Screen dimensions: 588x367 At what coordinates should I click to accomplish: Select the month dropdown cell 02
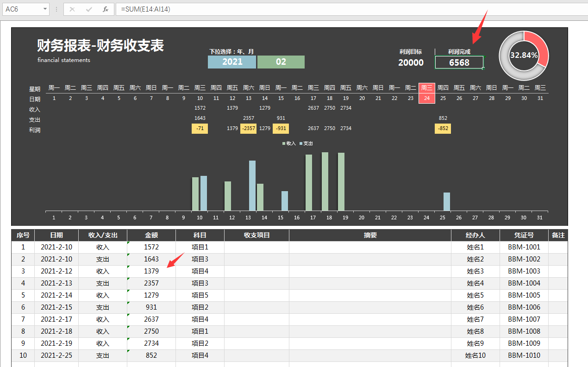pyautogui.click(x=281, y=62)
